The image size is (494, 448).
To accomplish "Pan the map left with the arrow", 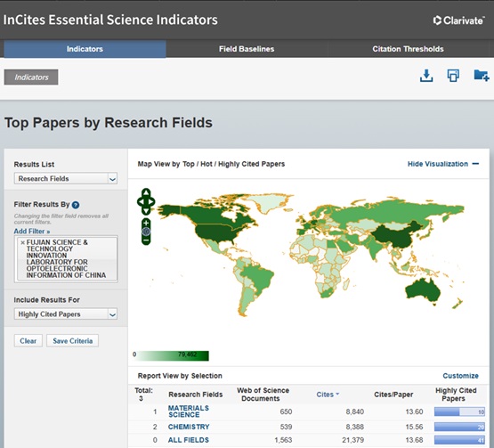I will pyautogui.click(x=141, y=202).
